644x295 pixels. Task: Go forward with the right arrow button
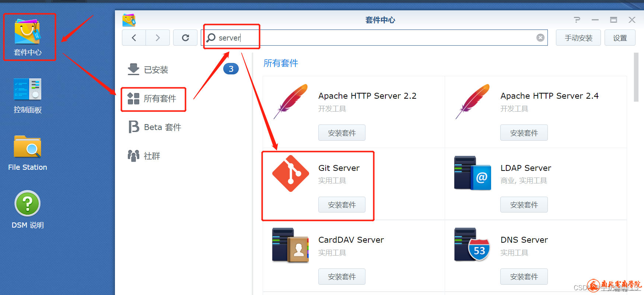coord(158,38)
